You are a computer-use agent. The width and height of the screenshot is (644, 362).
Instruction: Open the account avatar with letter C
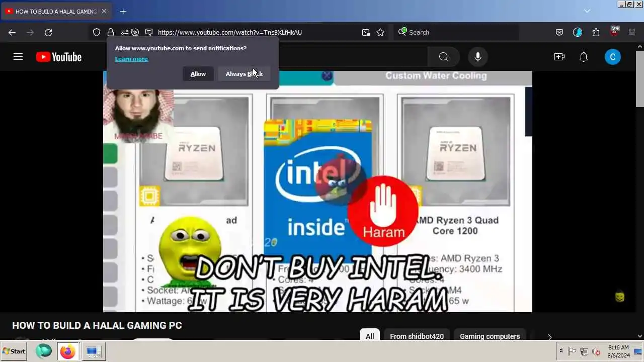[613, 57]
